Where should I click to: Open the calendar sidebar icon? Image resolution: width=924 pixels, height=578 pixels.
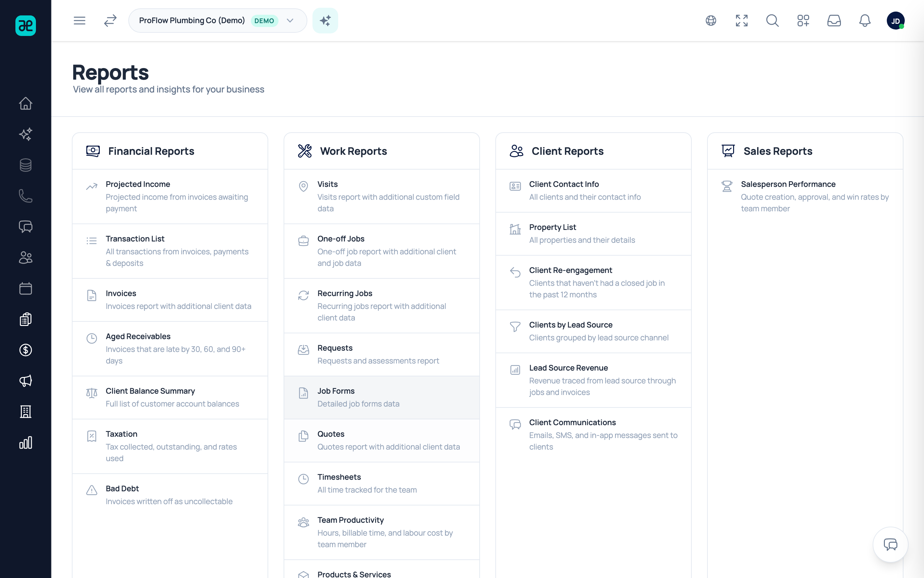[26, 288]
